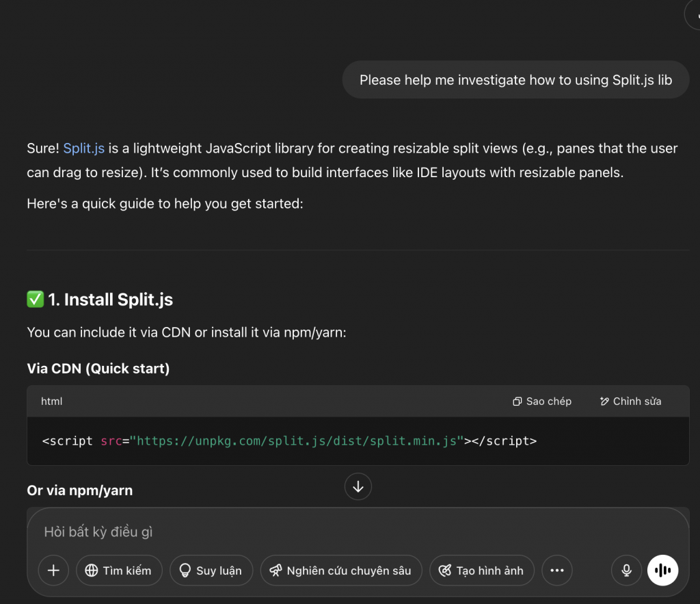The height and width of the screenshot is (604, 700).
Task: Select the Tạo hình ảnh image option
Action: (x=482, y=570)
